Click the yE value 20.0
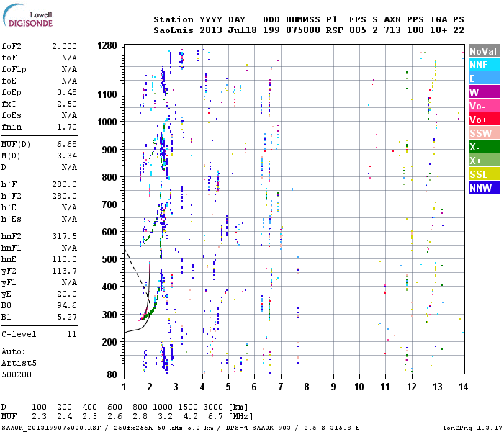Image resolution: width=504 pixels, height=432 pixels. (x=67, y=294)
